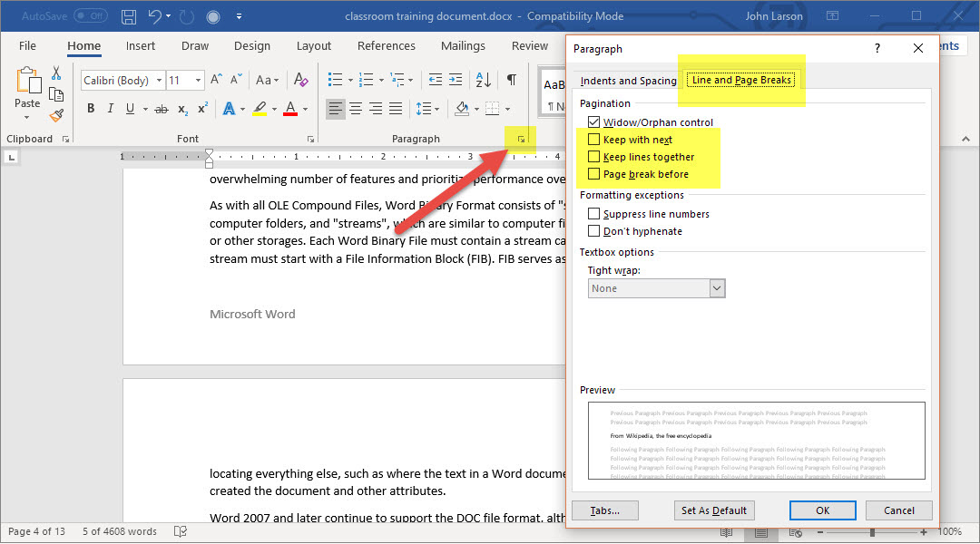Open Paragraph settings dialog launcher
This screenshot has height=544, width=980.
[x=522, y=139]
